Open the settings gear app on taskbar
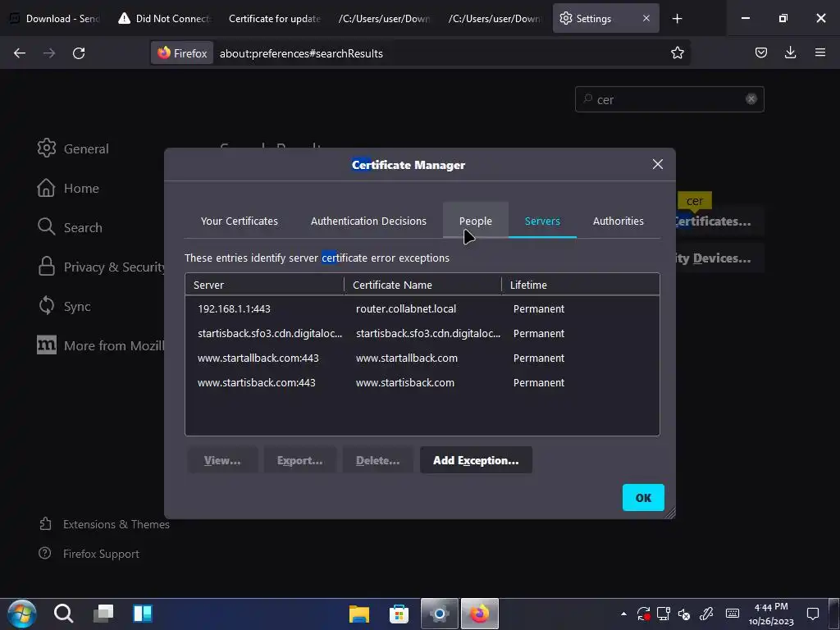The width and height of the screenshot is (840, 630). (440, 614)
